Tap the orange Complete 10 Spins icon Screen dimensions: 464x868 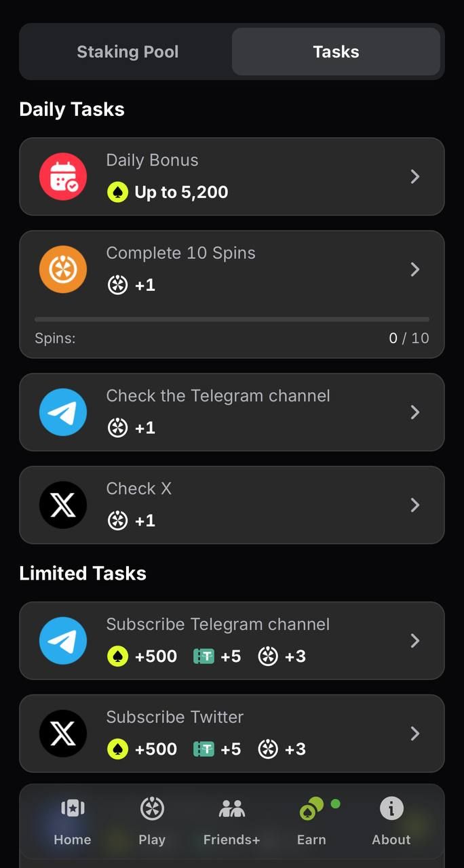[63, 269]
